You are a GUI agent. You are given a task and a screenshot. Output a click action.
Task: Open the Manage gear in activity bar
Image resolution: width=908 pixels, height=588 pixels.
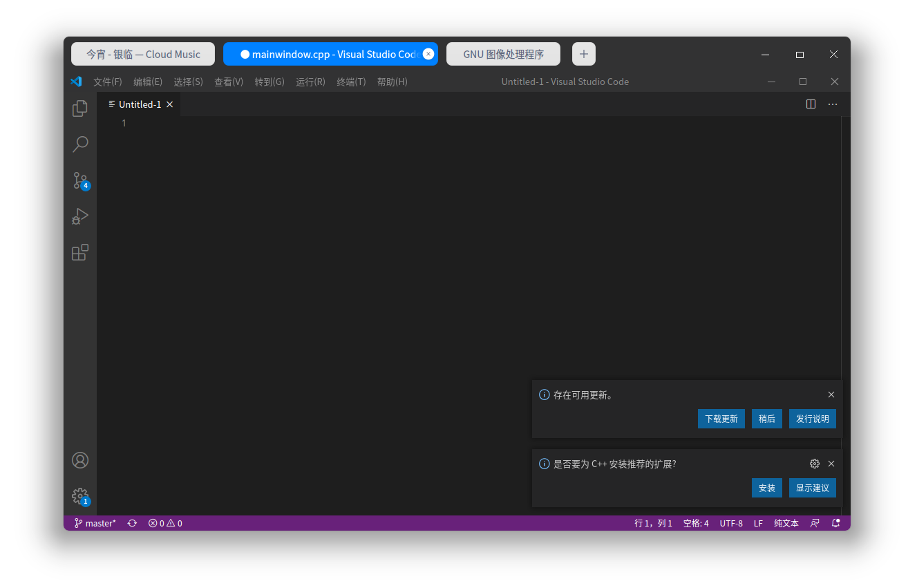click(80, 496)
